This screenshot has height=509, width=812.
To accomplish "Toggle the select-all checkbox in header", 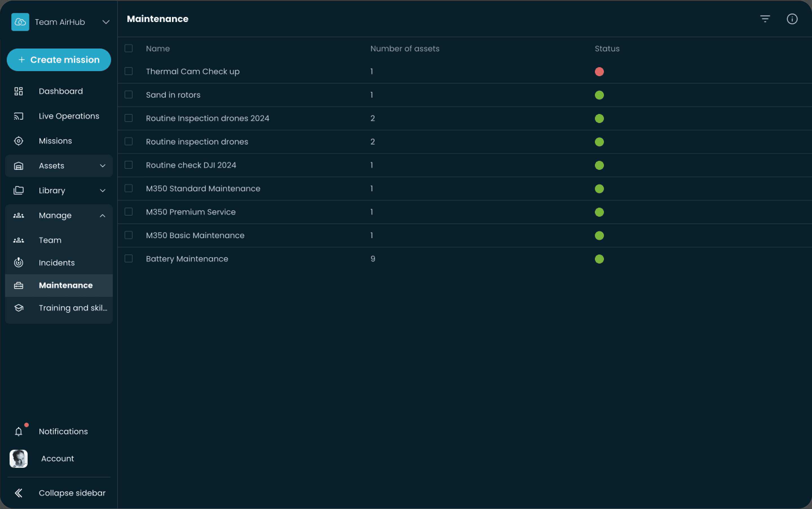I will pos(129,49).
